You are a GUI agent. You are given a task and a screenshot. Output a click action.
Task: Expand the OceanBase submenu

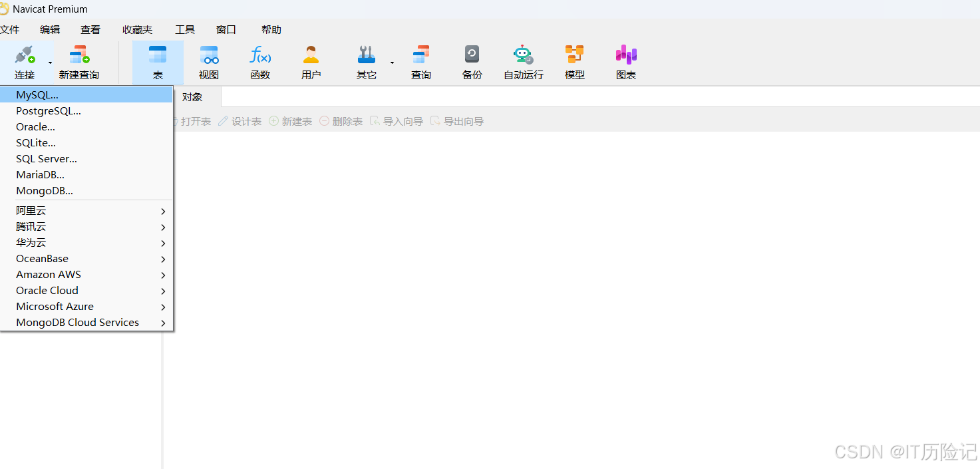(x=86, y=259)
